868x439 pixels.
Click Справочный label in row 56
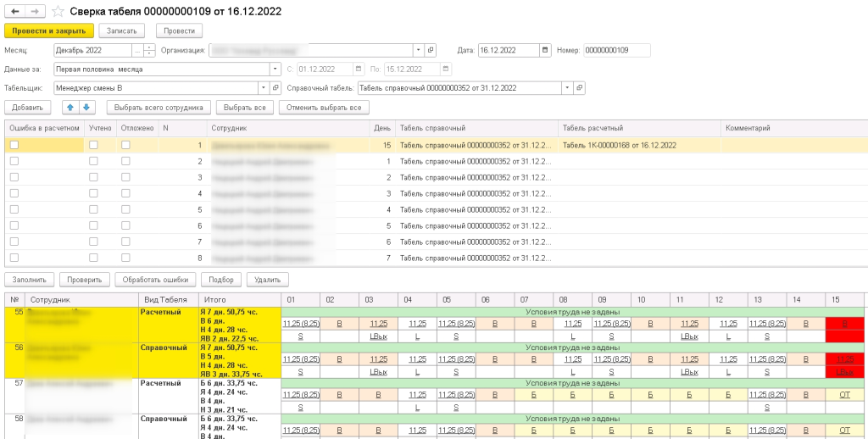point(162,347)
